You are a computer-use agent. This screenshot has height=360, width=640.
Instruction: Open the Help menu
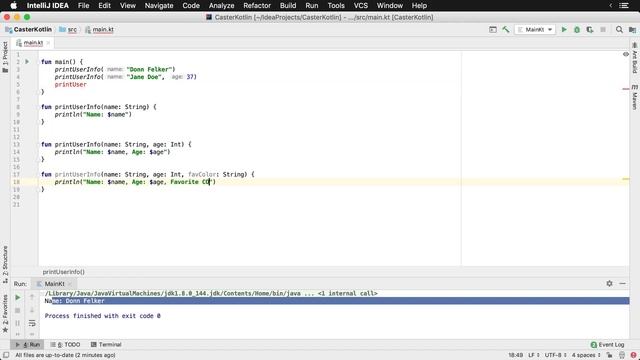pyautogui.click(x=419, y=6)
